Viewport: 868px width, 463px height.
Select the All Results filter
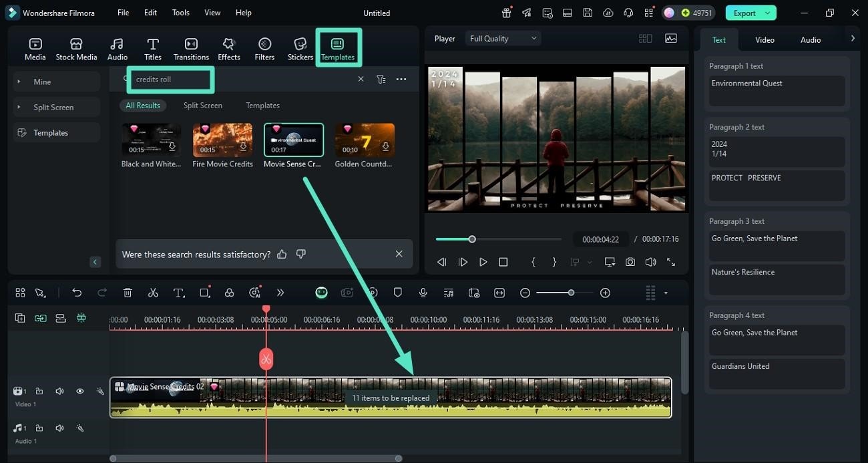[x=143, y=106]
